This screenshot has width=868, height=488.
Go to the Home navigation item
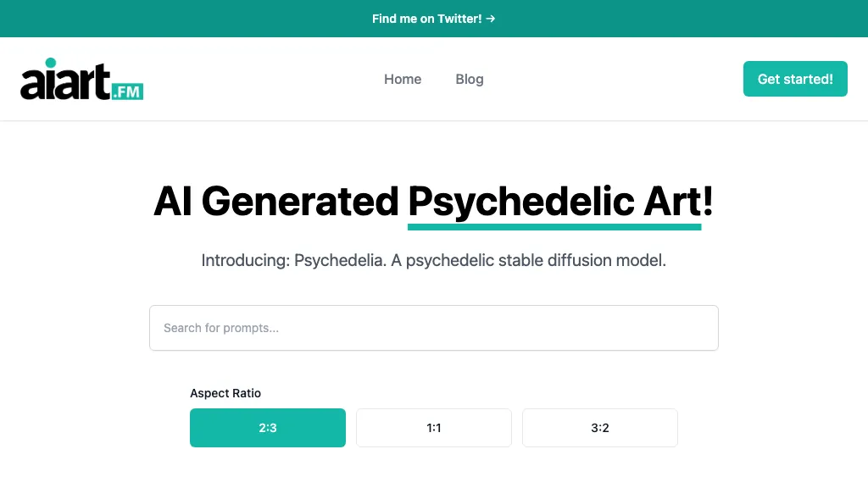[403, 79]
